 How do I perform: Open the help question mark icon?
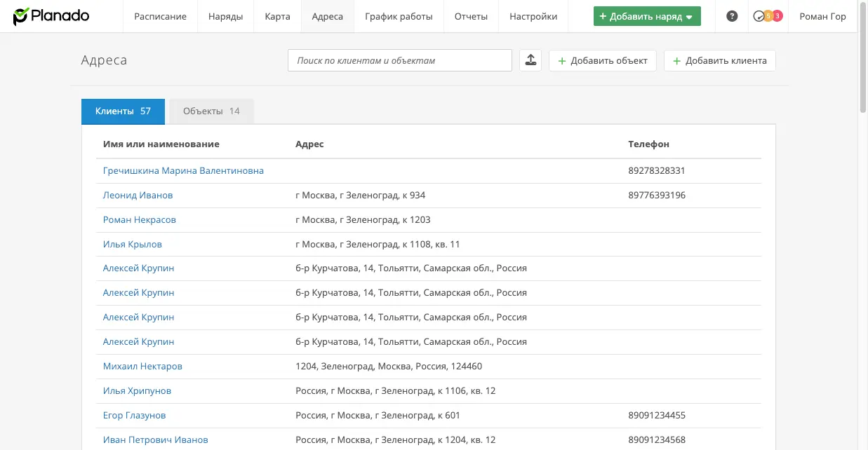(732, 16)
